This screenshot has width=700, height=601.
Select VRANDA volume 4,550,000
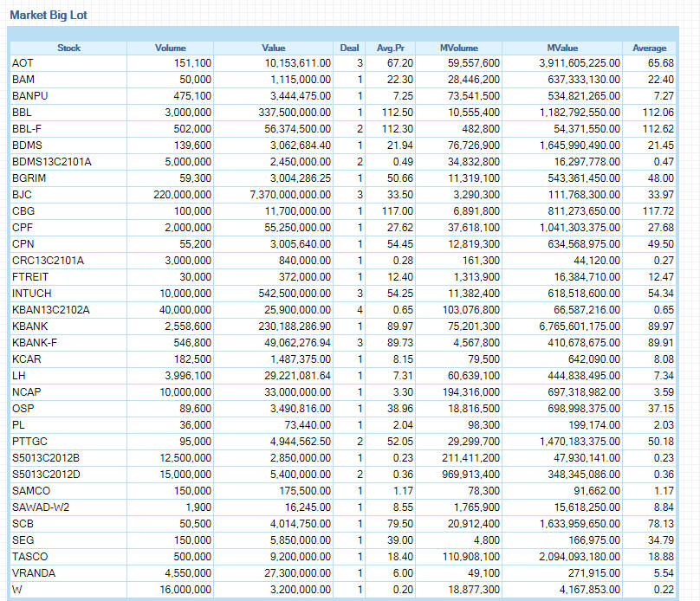tap(188, 573)
